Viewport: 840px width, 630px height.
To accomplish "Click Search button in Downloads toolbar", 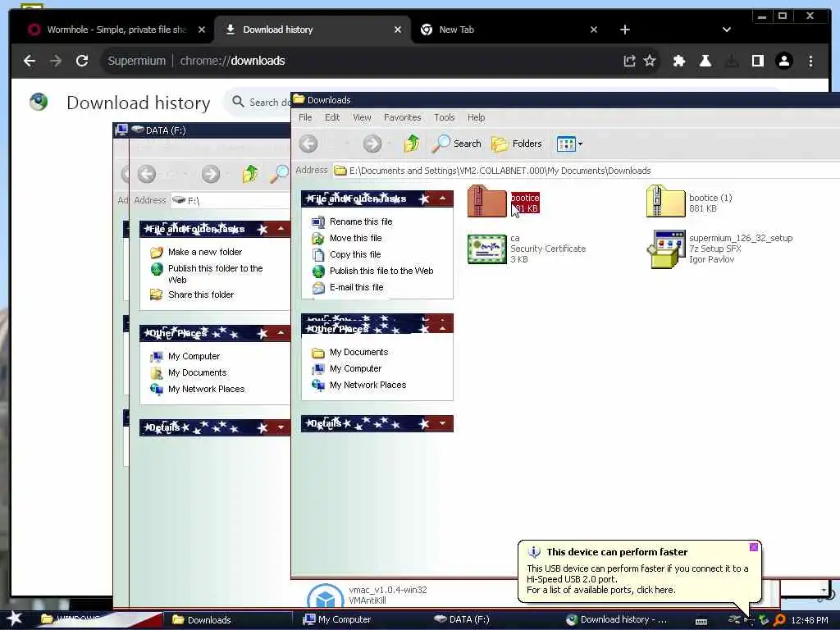I will coord(456,144).
